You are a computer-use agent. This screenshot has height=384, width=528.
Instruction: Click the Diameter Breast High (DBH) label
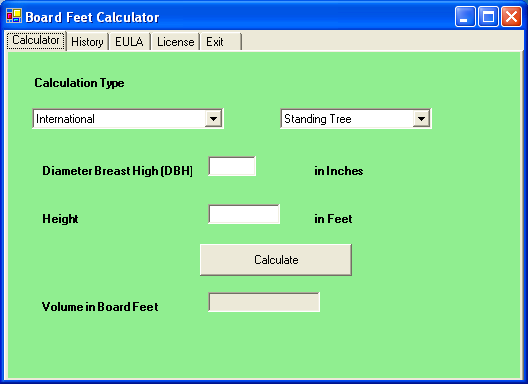tap(118, 171)
